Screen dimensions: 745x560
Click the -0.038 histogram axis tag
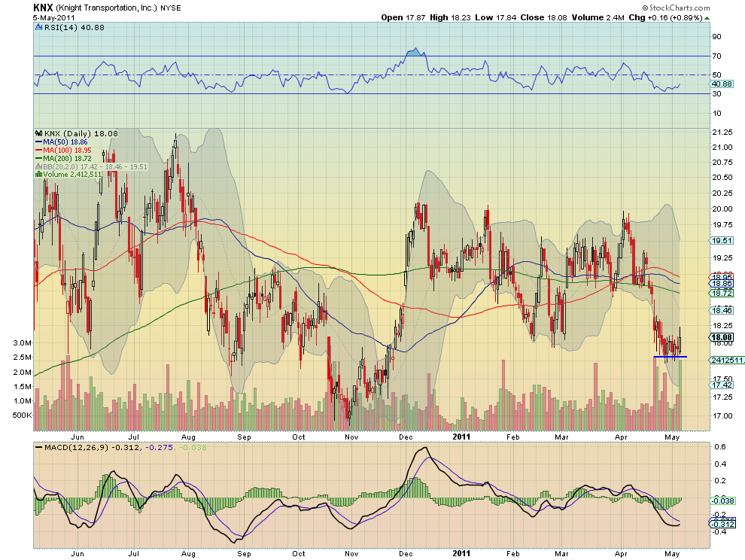point(722,501)
